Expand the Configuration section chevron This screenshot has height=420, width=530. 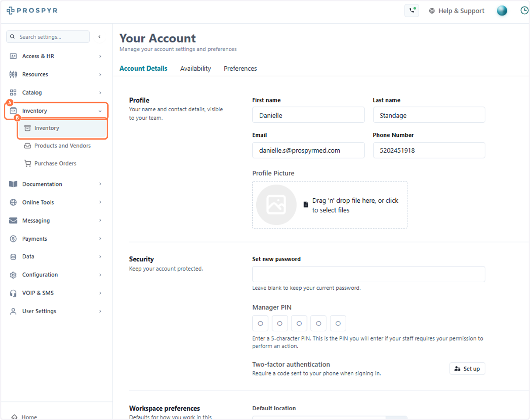click(100, 275)
